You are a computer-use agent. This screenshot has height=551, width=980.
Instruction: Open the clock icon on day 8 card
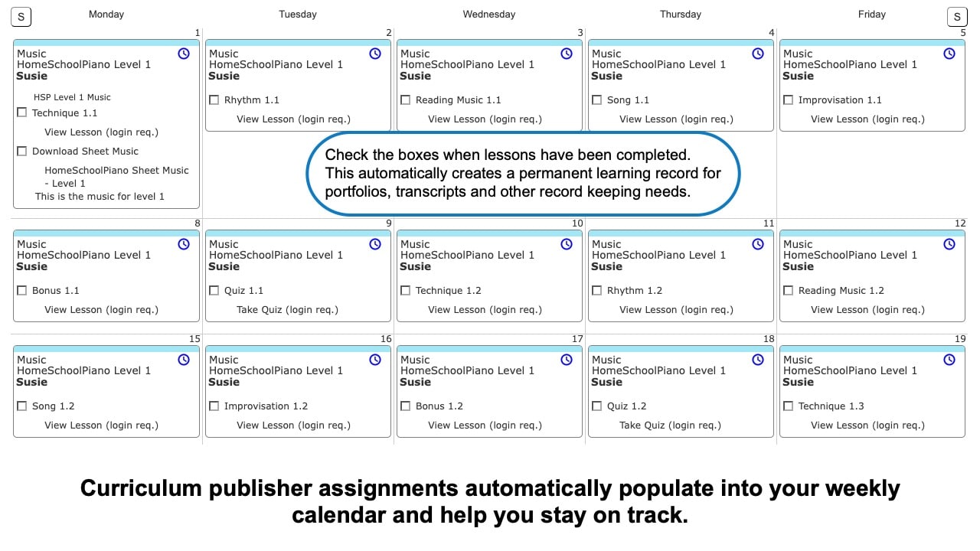point(184,244)
